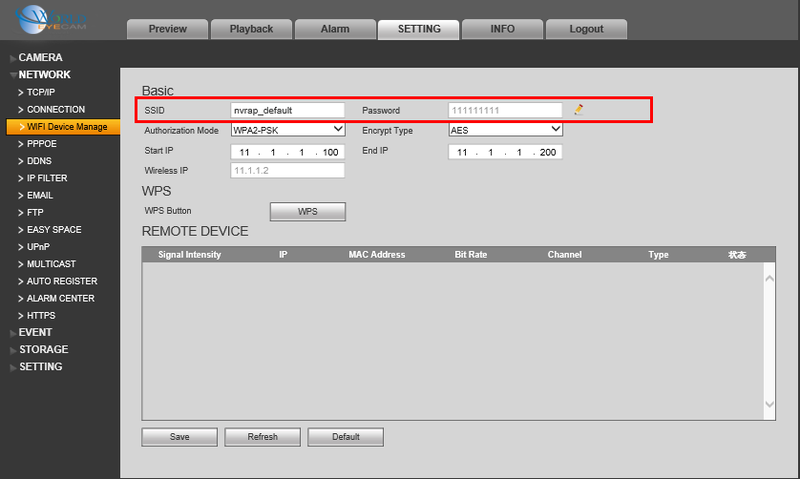This screenshot has width=800, height=479.
Task: Click the Start IP last octet 100
Action: tap(330, 152)
